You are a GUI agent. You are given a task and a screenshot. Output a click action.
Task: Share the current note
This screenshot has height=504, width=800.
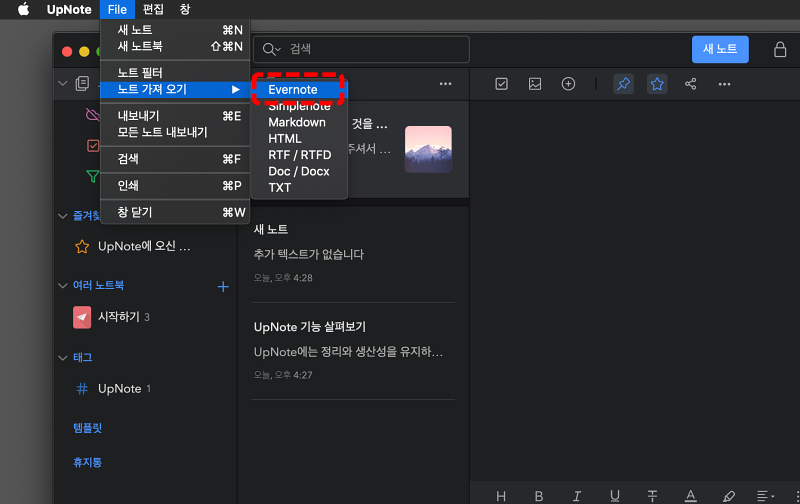point(691,84)
